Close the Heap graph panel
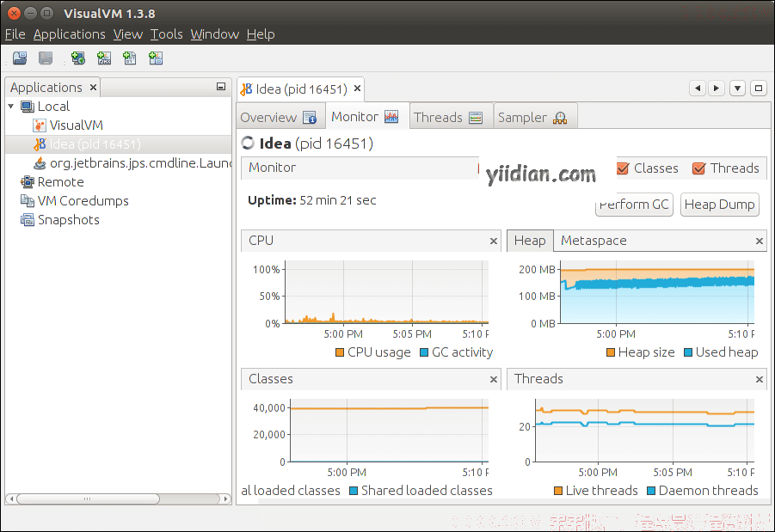 point(760,241)
